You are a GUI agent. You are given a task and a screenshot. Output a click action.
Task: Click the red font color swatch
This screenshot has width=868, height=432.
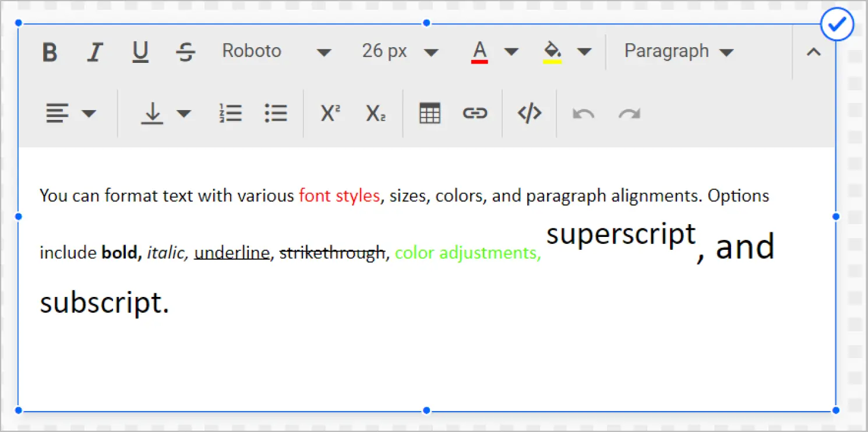click(x=479, y=52)
